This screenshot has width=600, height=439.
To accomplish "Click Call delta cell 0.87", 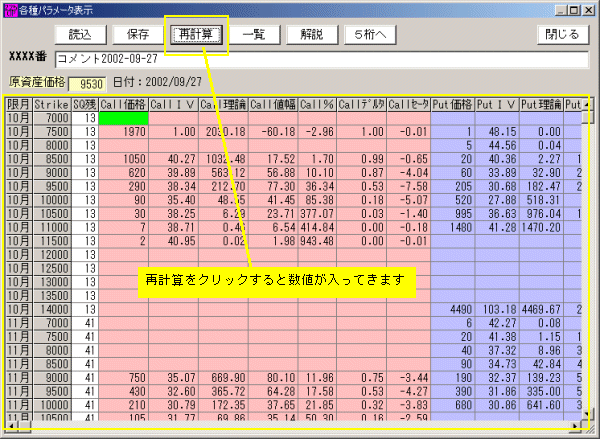I will [x=362, y=173].
